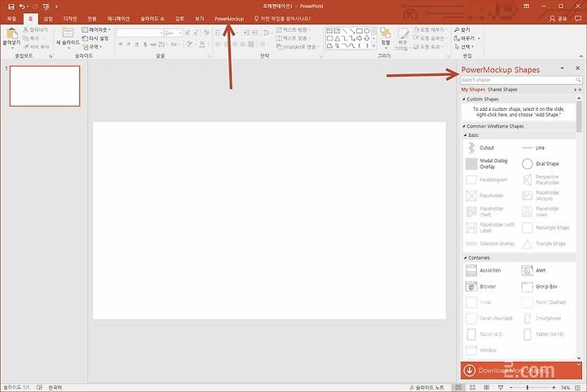Collapse the Basic shapes group
The image size is (587, 392).
tap(466, 135)
